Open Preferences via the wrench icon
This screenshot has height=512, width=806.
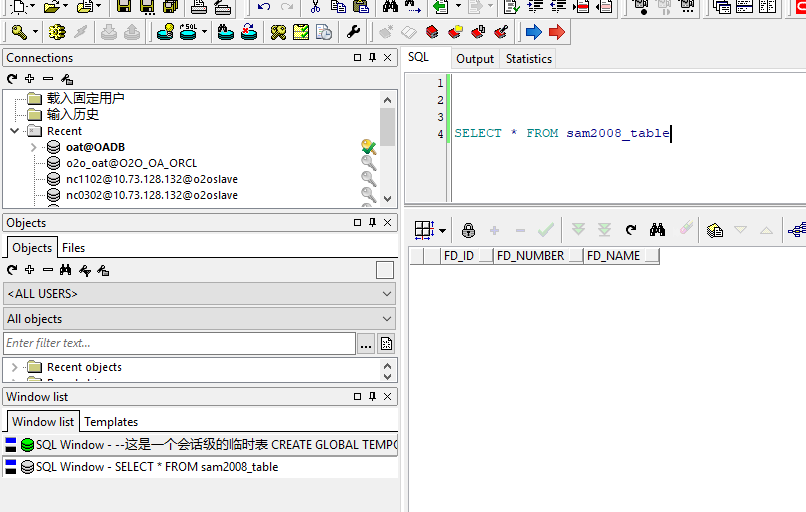[353, 32]
